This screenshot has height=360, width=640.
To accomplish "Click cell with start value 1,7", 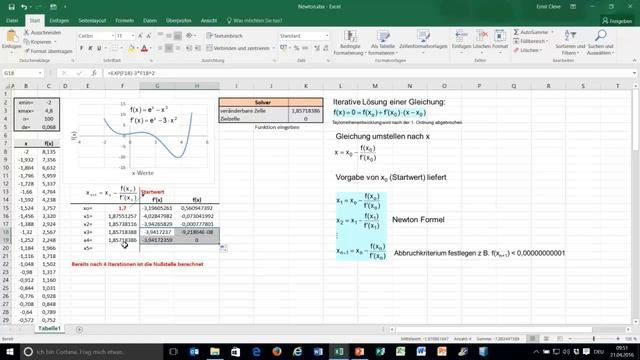I will 122,208.
